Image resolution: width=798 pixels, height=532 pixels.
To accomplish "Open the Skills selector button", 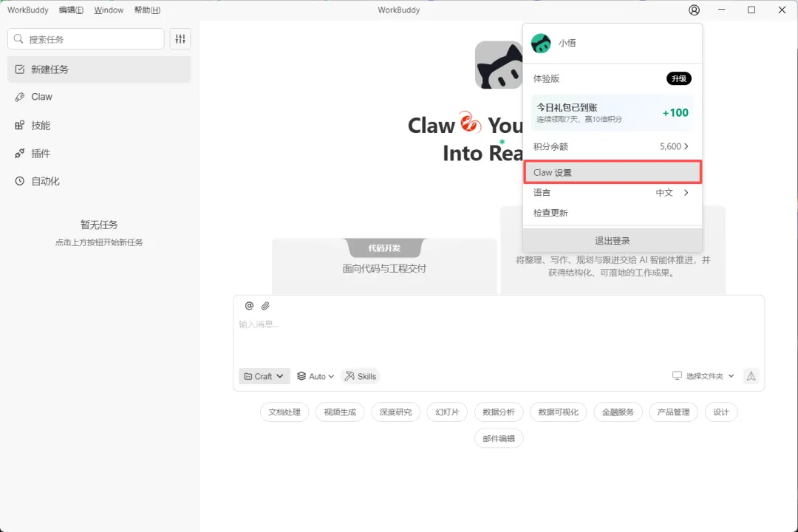I will (361, 376).
